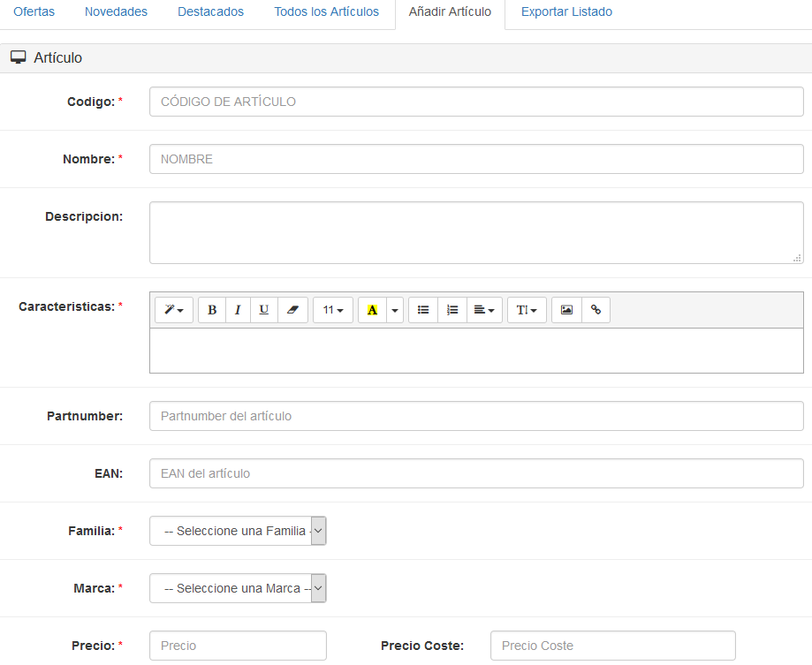
Task: Open the line height dropdown
Action: pyautogui.click(x=527, y=310)
